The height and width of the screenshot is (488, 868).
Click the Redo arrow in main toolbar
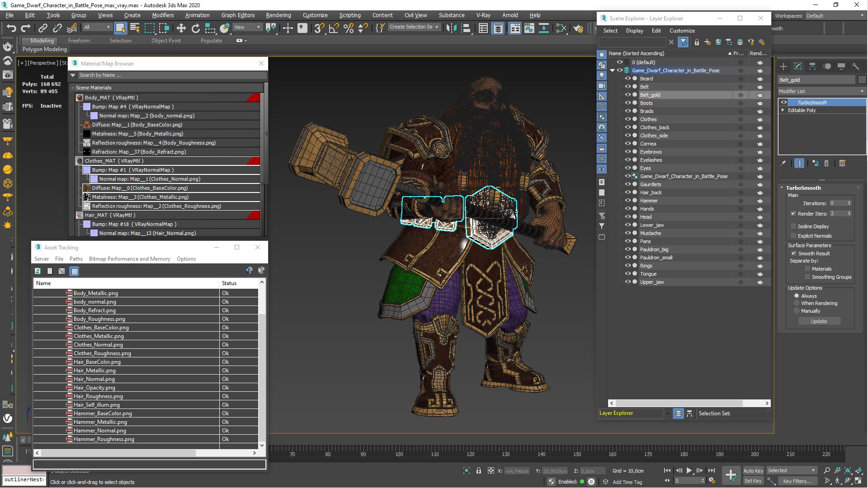click(26, 28)
